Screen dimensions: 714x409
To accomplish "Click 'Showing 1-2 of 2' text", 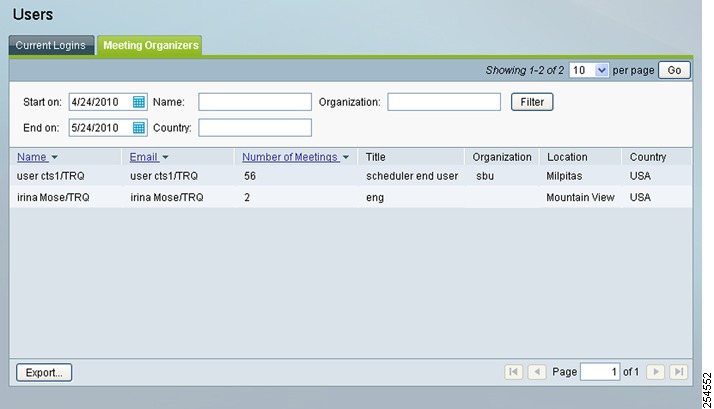I will (525, 70).
